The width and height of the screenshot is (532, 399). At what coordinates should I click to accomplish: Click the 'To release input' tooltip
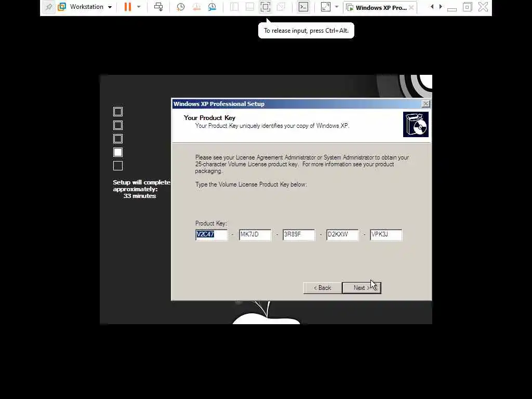pos(306,31)
